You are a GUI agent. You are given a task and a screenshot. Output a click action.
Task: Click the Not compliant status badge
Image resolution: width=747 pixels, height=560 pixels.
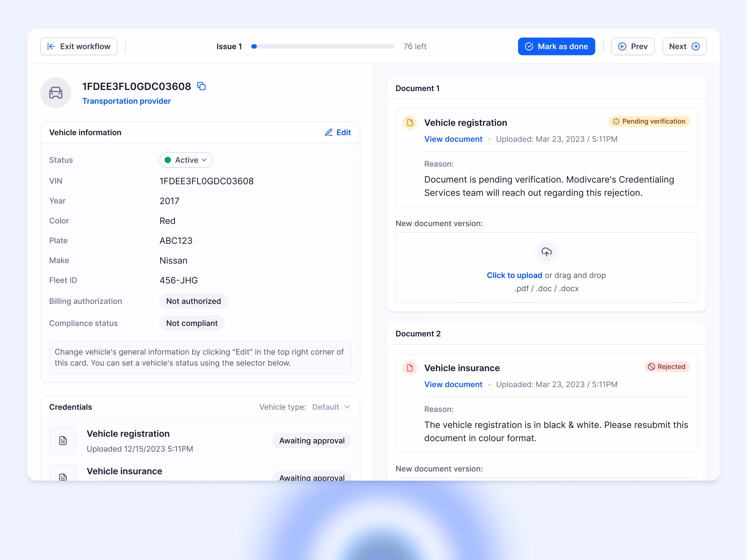point(192,323)
